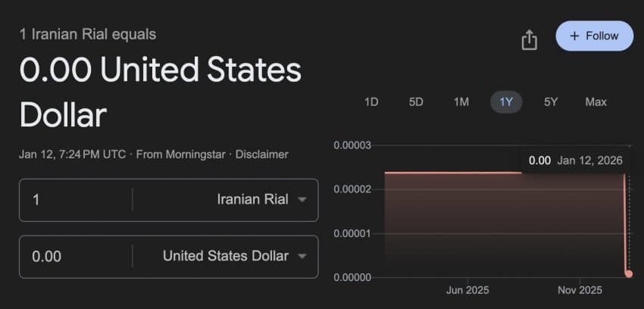Switch chart to 5Y range
This screenshot has height=309, width=644.
[551, 101]
